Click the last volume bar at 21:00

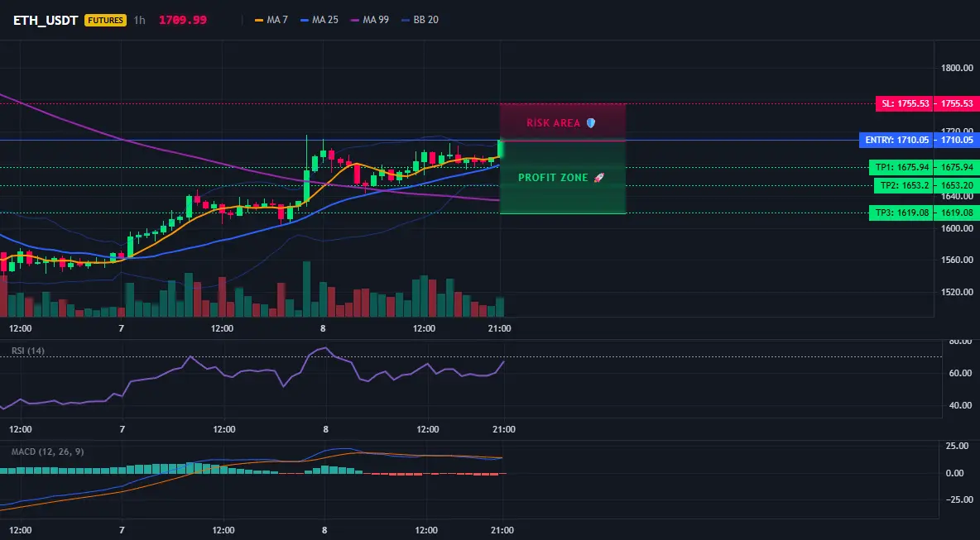coord(500,307)
